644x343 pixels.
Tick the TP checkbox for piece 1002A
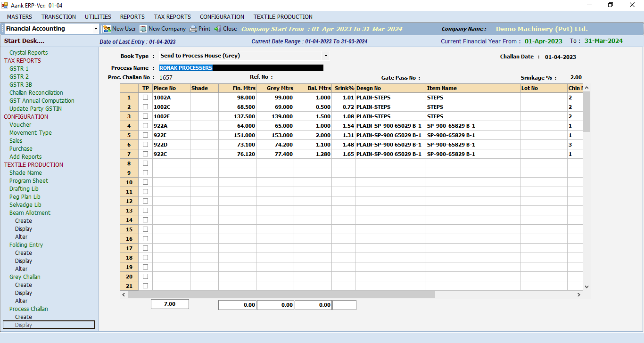click(x=145, y=98)
